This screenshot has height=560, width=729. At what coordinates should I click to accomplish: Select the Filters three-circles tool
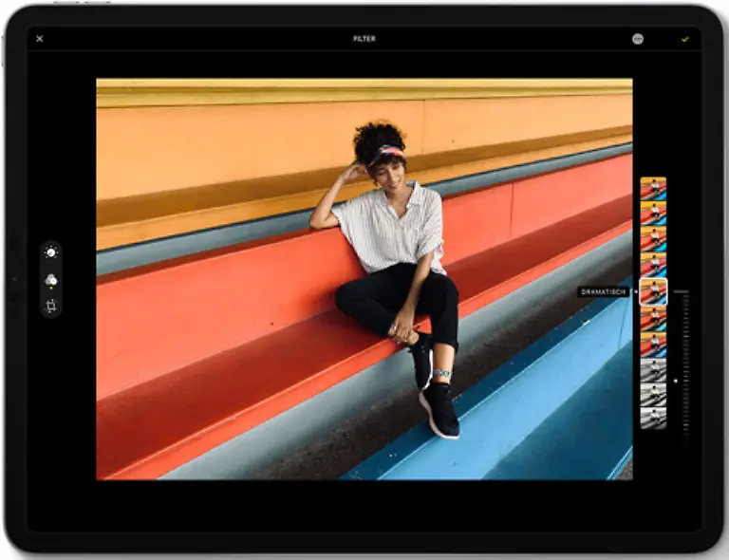click(x=51, y=279)
